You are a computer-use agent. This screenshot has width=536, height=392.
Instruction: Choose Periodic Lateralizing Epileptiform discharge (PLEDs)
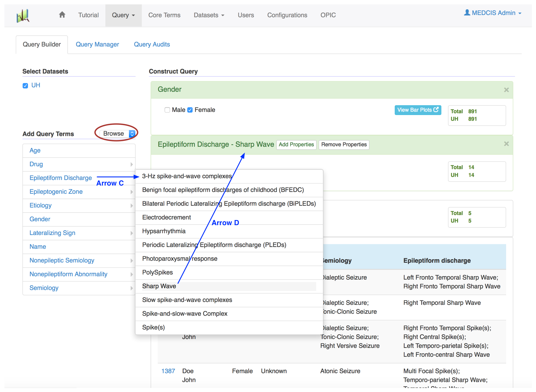pyautogui.click(x=229, y=245)
